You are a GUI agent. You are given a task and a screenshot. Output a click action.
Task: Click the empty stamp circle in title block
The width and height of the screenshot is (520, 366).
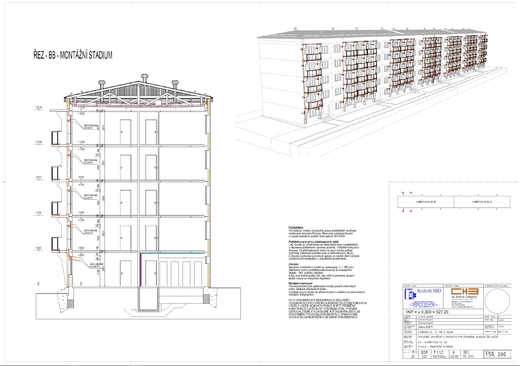tap(497, 301)
